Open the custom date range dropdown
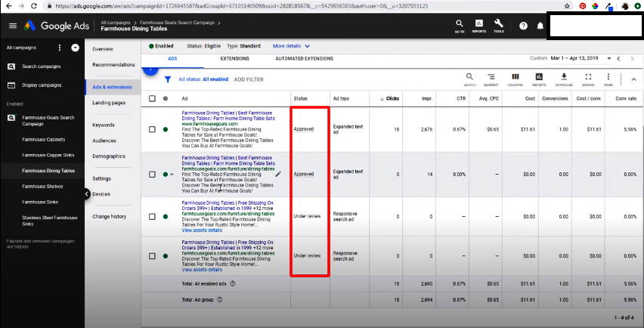Image resolution: width=644 pixels, height=328 pixels. (x=580, y=58)
